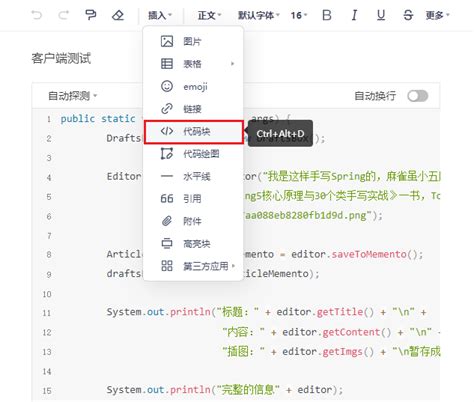This screenshot has height=402, width=474.
Task: Click line number 3 in code gutter
Action: pyautogui.click(x=49, y=158)
